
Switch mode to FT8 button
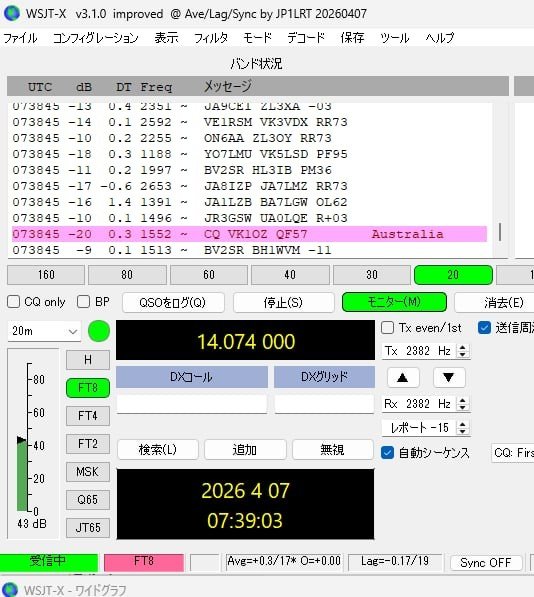(x=88, y=388)
